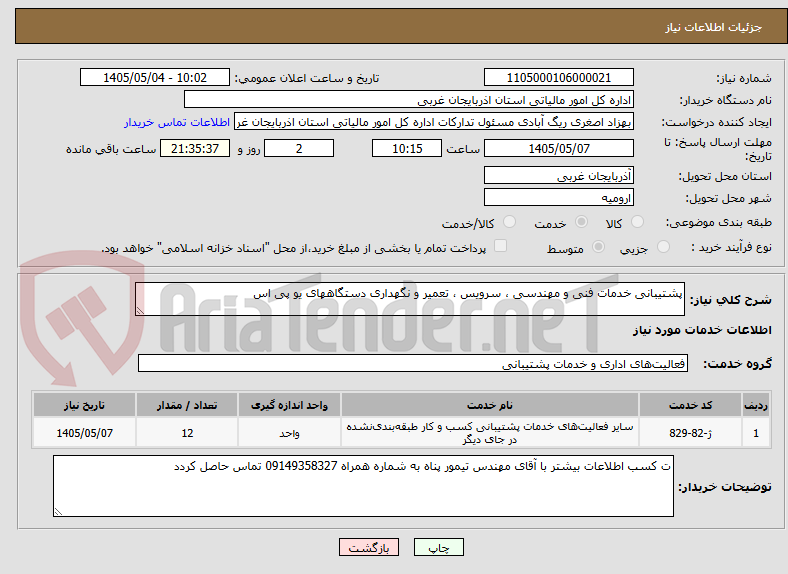Click the ردیف column header

(x=756, y=405)
